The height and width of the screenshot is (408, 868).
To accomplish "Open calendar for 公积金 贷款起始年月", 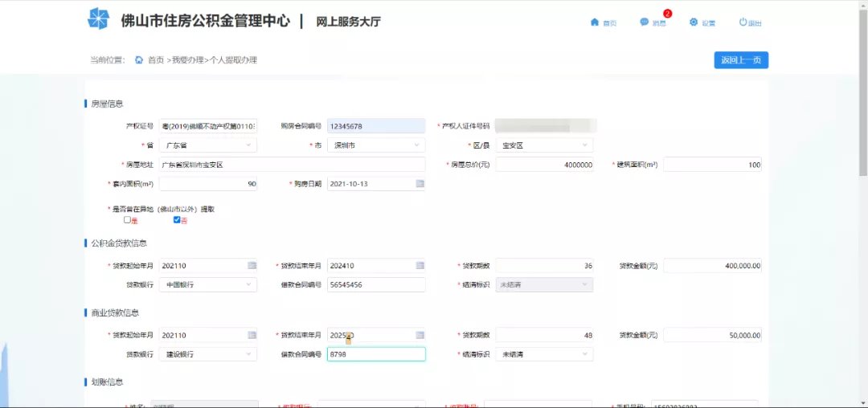I will pyautogui.click(x=252, y=265).
